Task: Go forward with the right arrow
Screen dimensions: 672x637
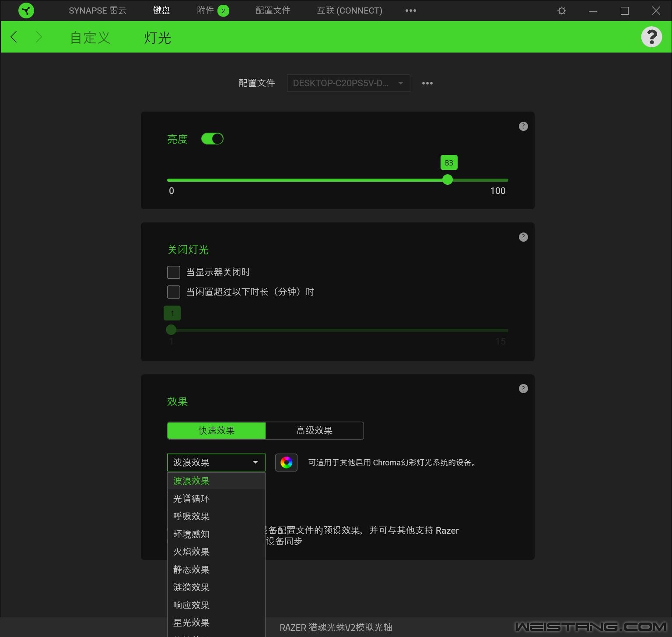Action: 38,37
